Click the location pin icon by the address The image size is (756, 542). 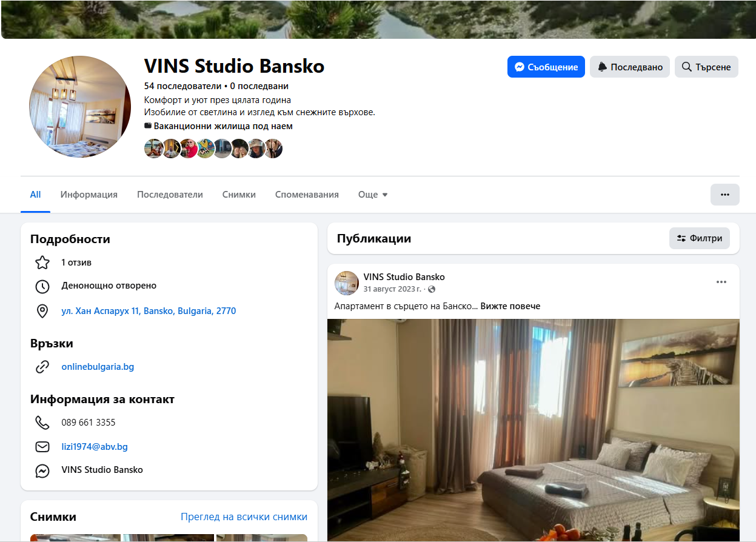(42, 312)
